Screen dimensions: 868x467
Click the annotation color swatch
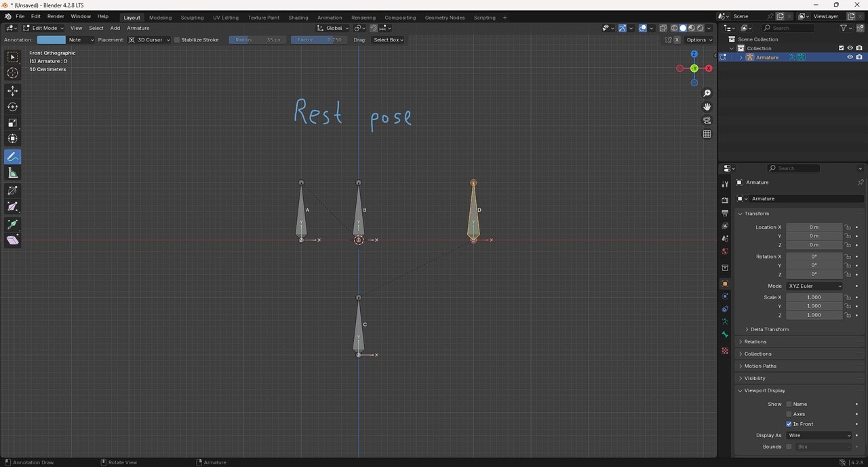click(52, 40)
